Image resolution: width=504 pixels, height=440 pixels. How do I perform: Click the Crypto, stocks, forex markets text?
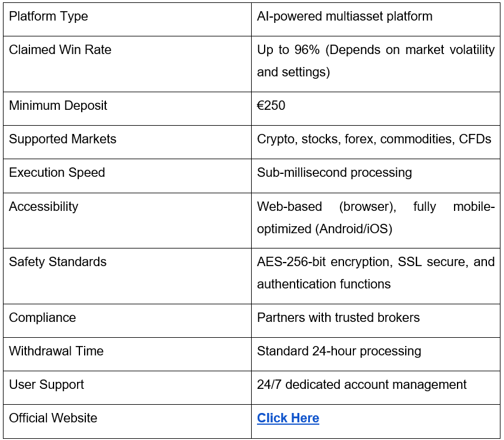click(x=374, y=139)
